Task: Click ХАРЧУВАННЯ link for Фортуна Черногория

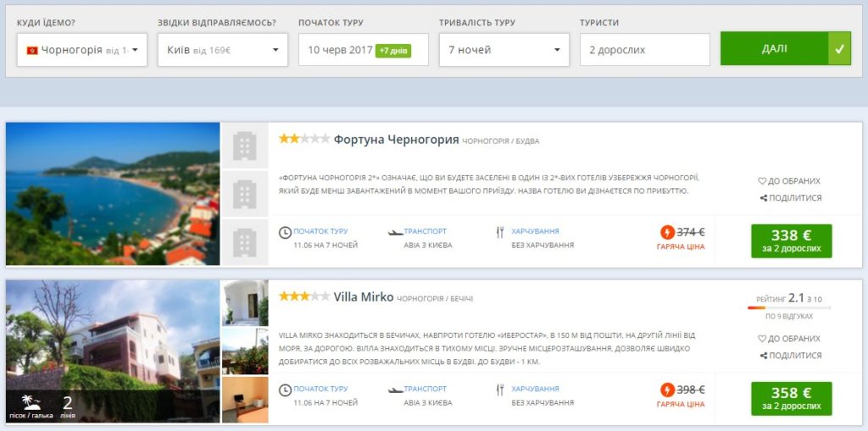Action: (x=535, y=231)
